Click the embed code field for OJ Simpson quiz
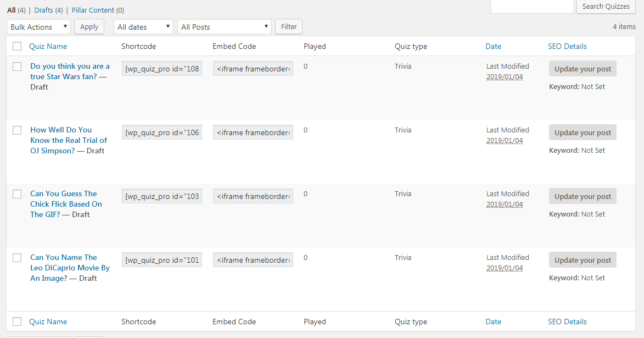The height and width of the screenshot is (338, 644). point(253,133)
